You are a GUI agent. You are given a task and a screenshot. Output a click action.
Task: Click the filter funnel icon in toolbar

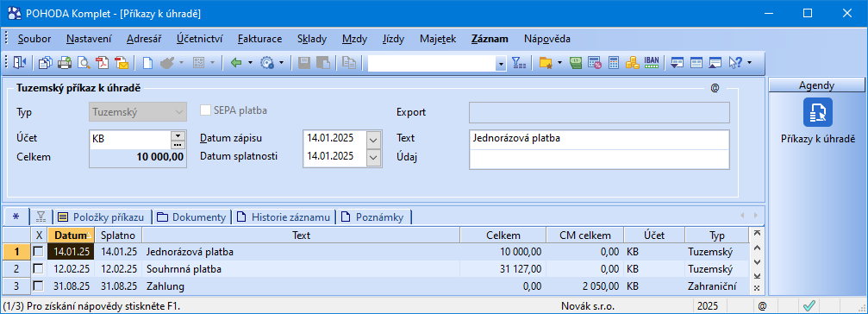519,63
